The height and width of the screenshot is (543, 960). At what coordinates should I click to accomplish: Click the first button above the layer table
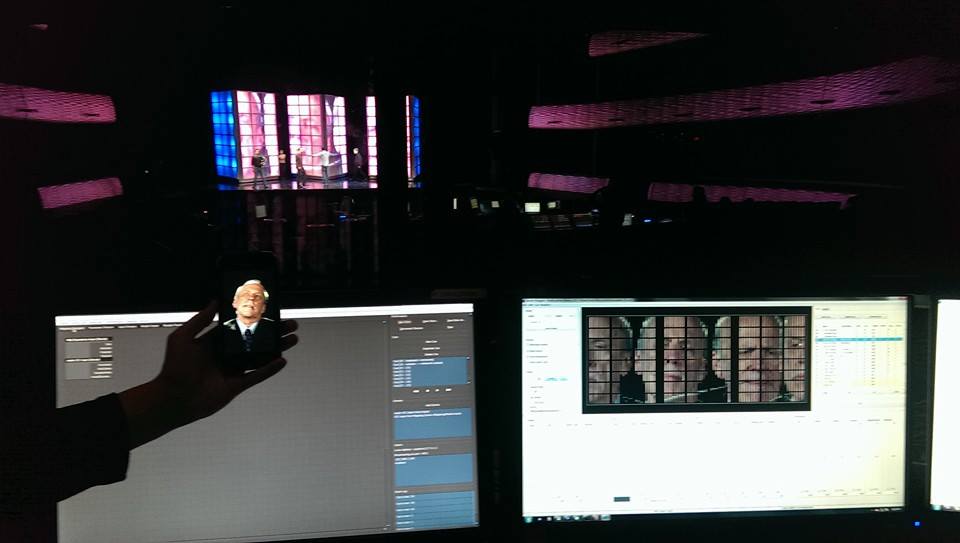point(828,316)
